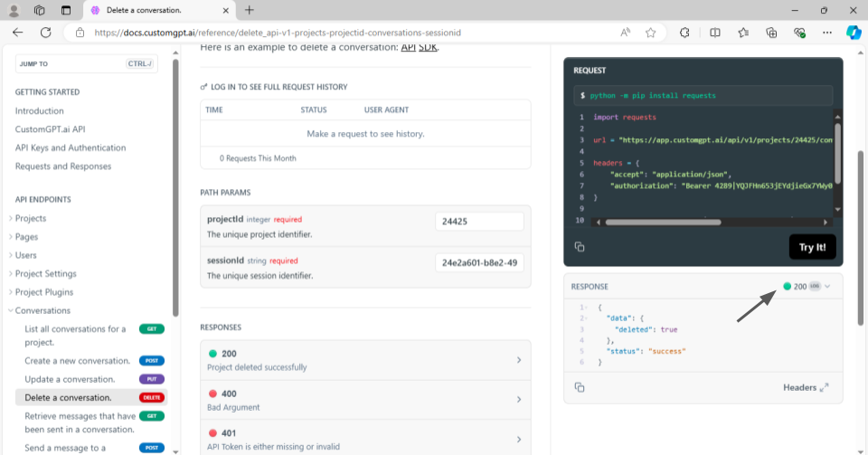868x455 pixels.
Task: Go back to the previous page
Action: tap(18, 33)
